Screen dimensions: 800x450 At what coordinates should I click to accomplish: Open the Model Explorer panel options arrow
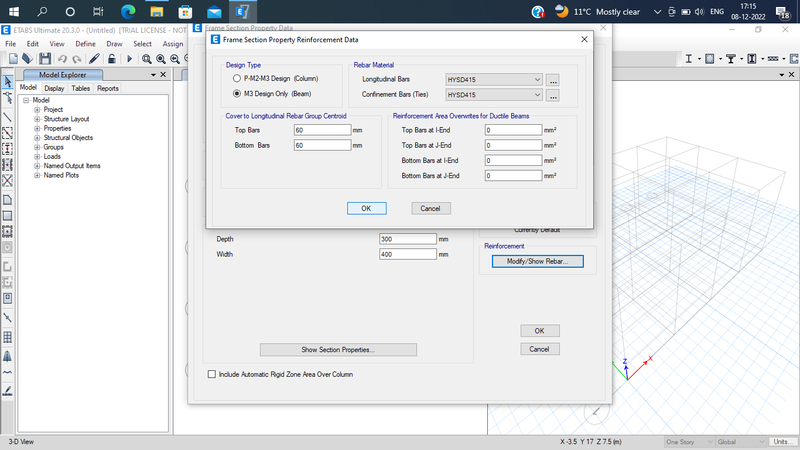(153, 75)
